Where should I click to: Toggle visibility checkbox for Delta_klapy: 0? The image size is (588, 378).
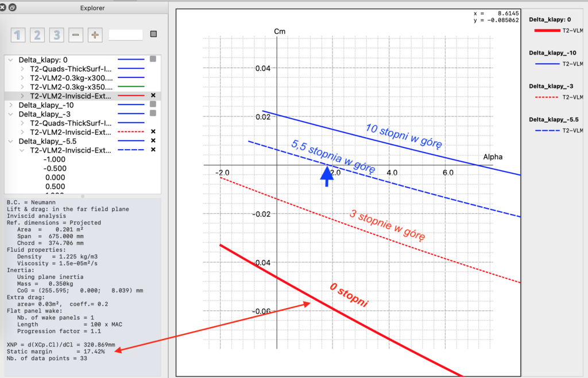click(x=153, y=59)
